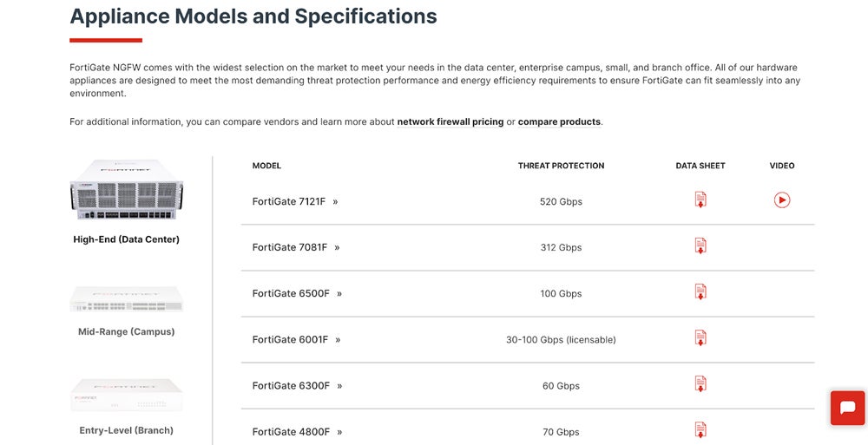The width and height of the screenshot is (868, 445).
Task: Select the High-End (Data Center) category
Action: tap(126, 239)
